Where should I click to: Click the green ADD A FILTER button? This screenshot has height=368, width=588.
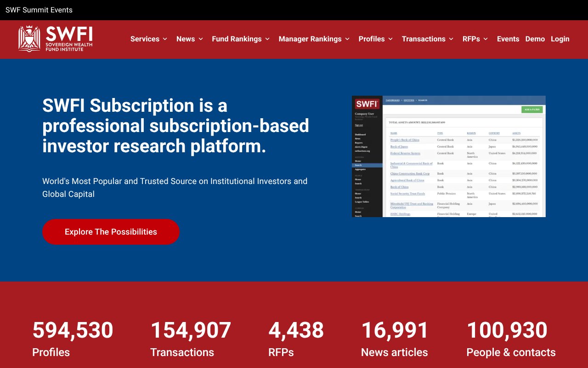pos(531,109)
